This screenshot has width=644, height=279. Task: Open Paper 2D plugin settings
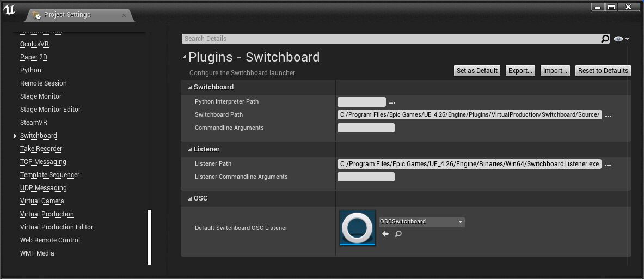point(34,57)
